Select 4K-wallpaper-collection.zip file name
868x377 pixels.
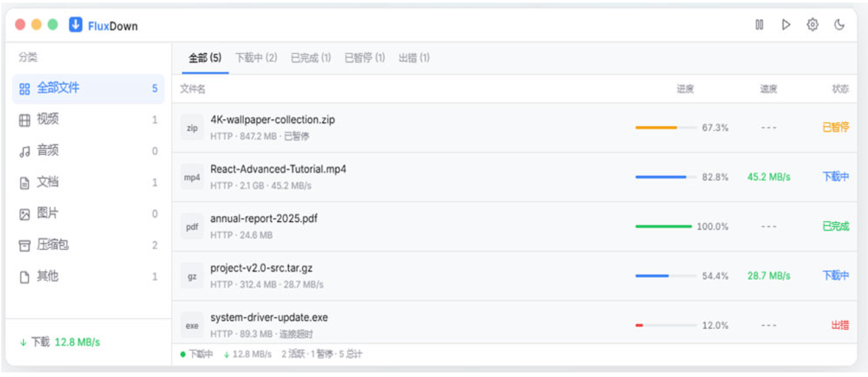[x=272, y=120]
